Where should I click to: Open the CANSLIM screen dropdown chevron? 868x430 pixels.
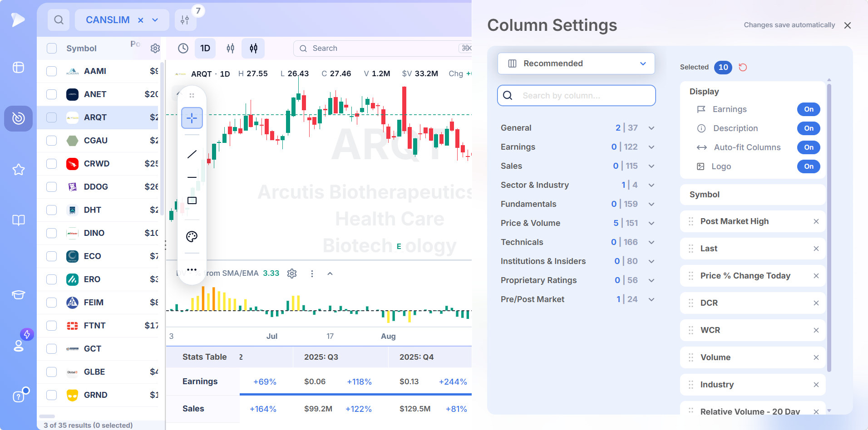(x=155, y=20)
